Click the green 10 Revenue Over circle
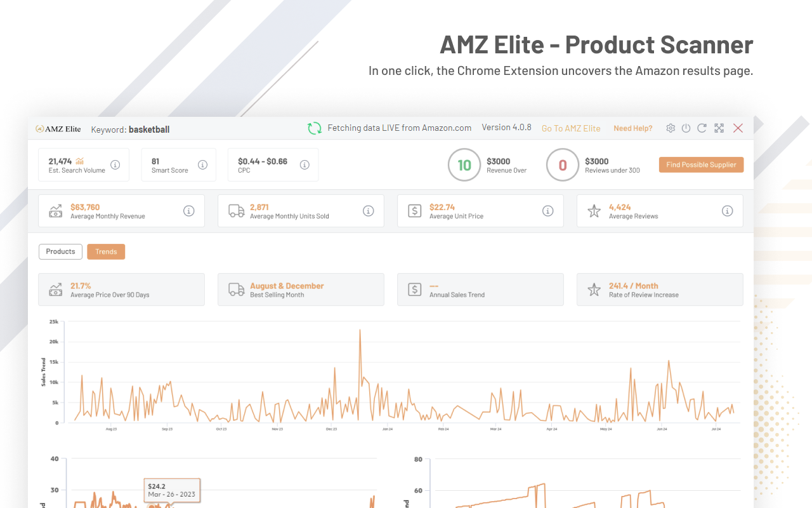This screenshot has width=812, height=508. 464,165
